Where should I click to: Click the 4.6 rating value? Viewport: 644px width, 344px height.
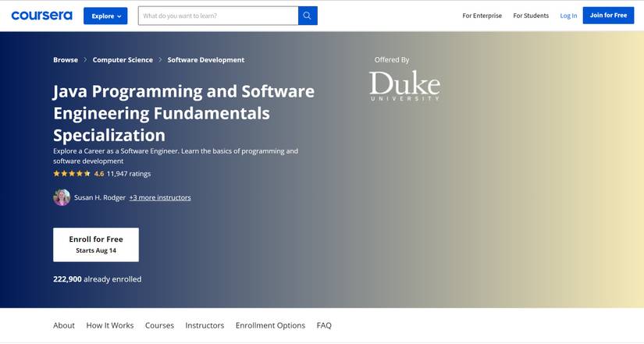point(99,174)
